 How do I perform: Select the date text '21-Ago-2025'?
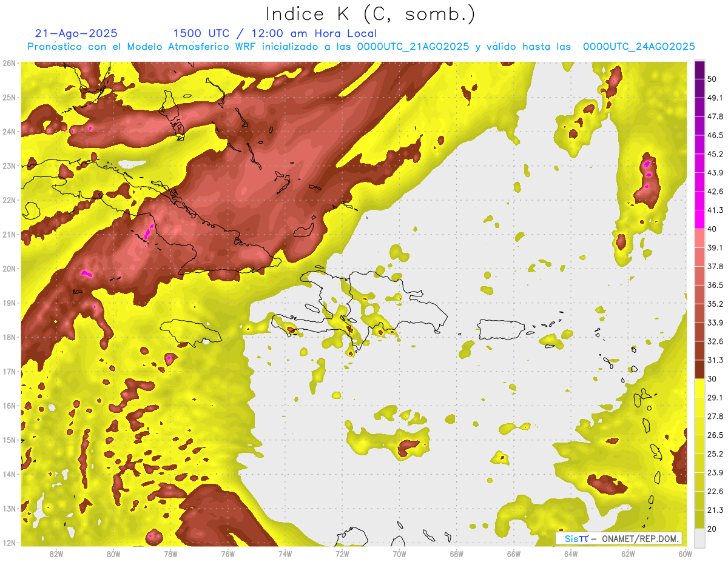coord(76,33)
